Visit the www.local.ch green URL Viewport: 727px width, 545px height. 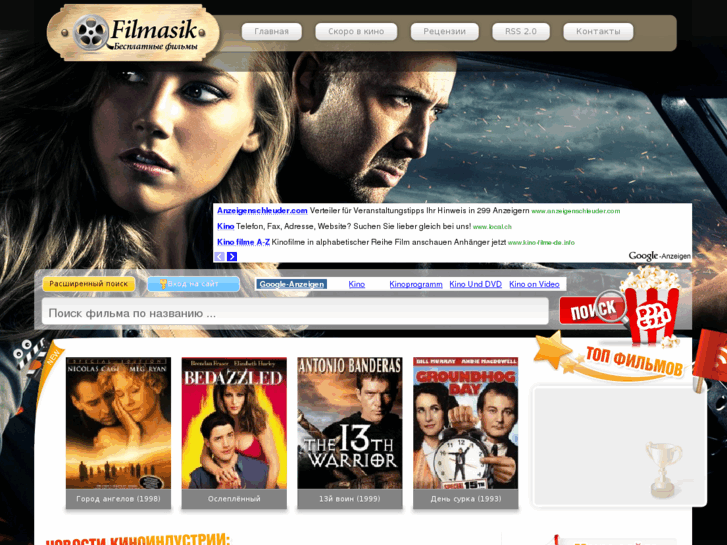tap(492, 227)
